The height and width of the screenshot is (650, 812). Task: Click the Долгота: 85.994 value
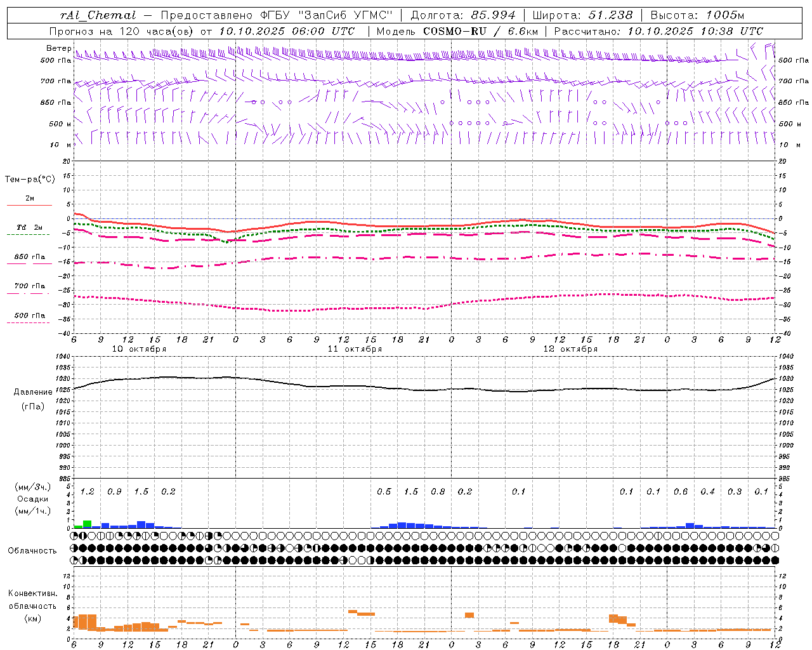[464, 15]
